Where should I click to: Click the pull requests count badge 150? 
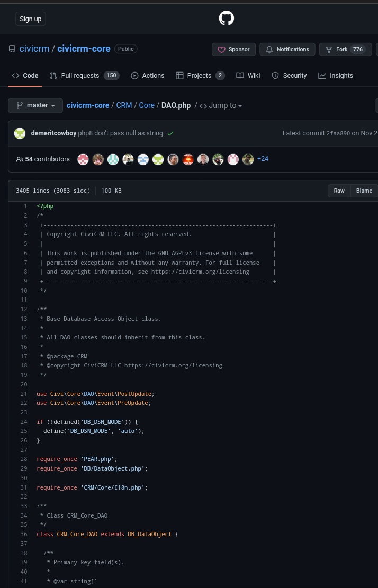tap(111, 75)
